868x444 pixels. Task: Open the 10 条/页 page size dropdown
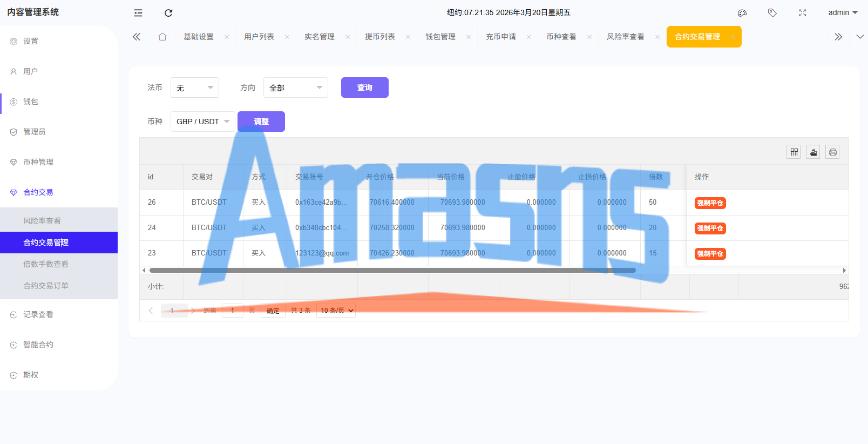click(336, 311)
